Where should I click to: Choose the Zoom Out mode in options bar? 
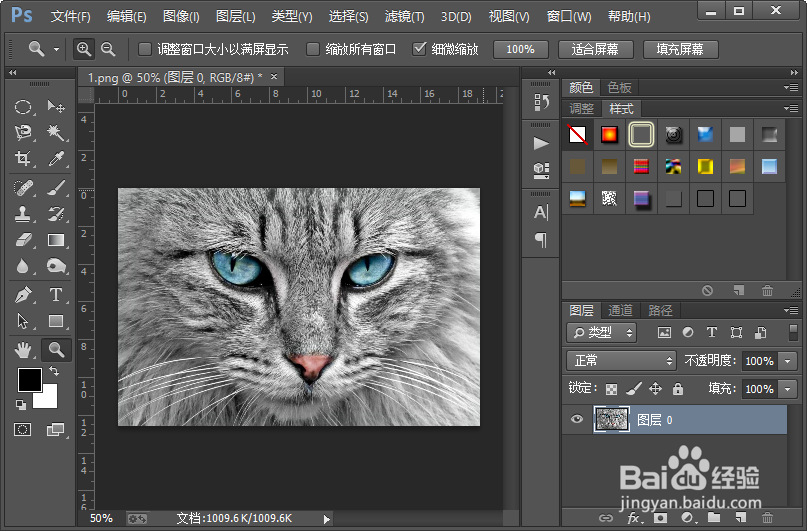[108, 49]
